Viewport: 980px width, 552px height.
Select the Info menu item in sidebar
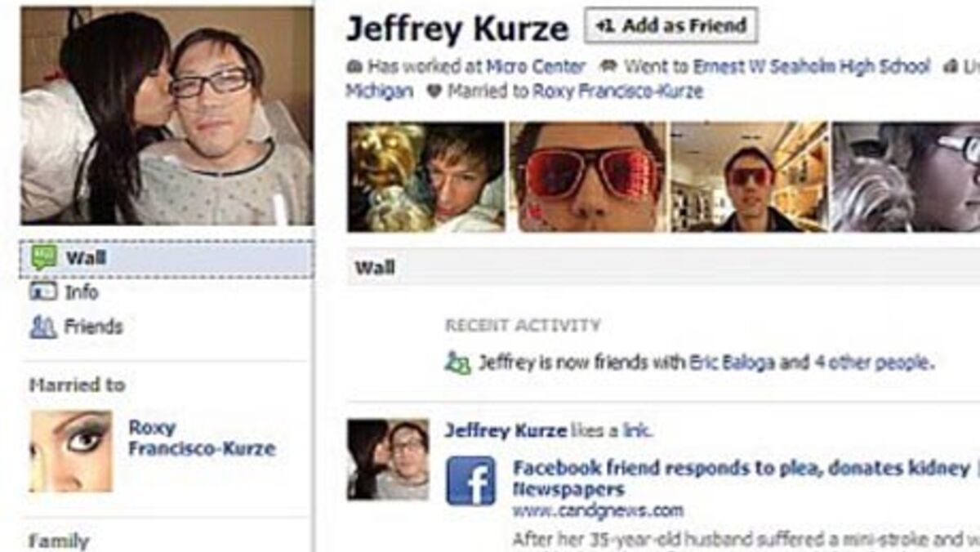pos(82,292)
